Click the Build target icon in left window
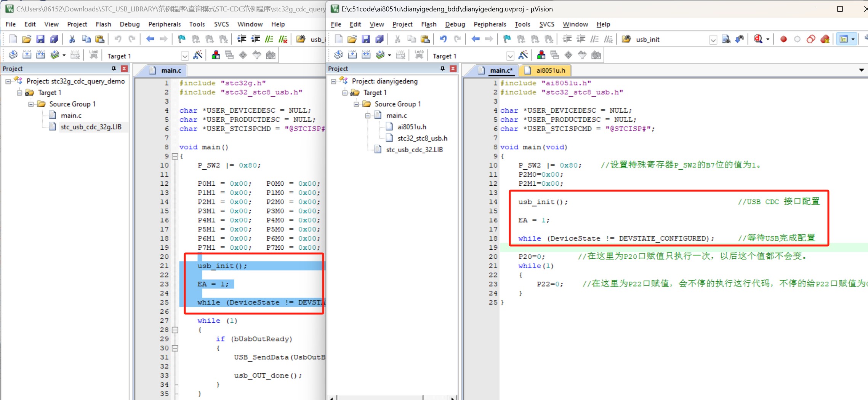The image size is (868, 400). (27, 56)
